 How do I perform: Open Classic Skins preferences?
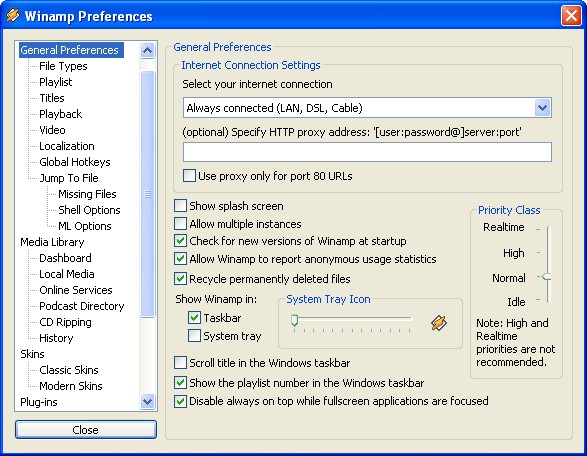[69, 370]
